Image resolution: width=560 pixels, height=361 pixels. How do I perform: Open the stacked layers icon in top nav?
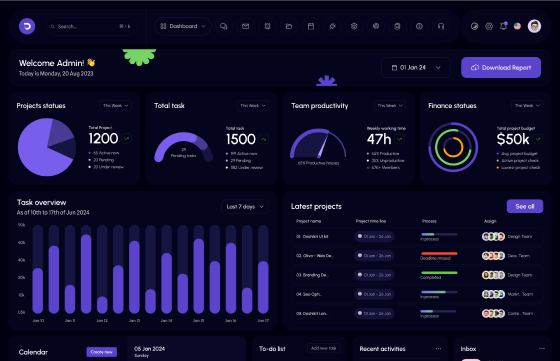pos(354,26)
